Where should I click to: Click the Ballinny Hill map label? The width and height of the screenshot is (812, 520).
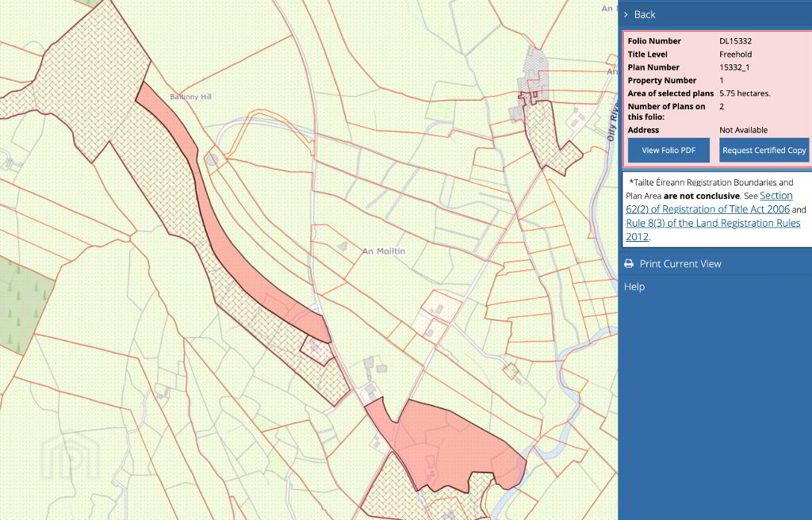190,97
